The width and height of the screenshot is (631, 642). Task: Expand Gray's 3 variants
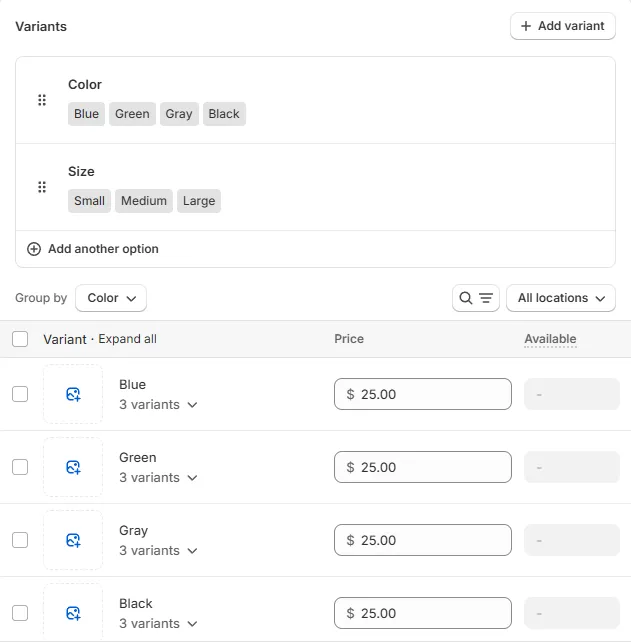click(158, 551)
